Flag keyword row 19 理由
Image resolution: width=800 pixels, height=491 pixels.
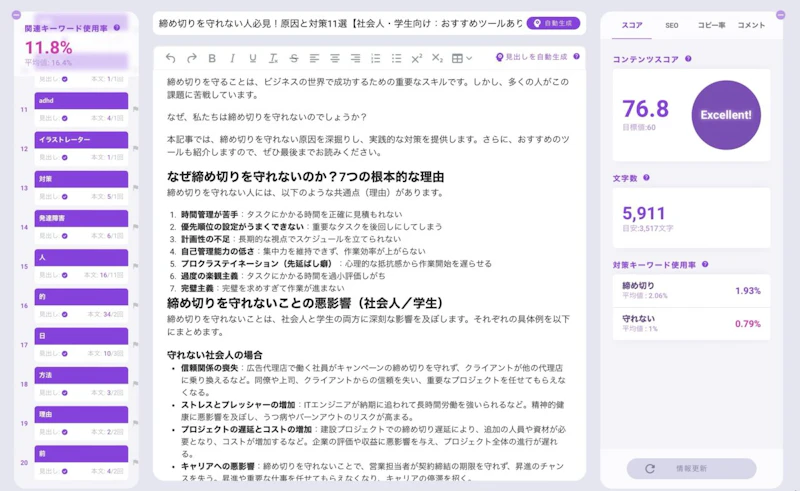click(135, 423)
